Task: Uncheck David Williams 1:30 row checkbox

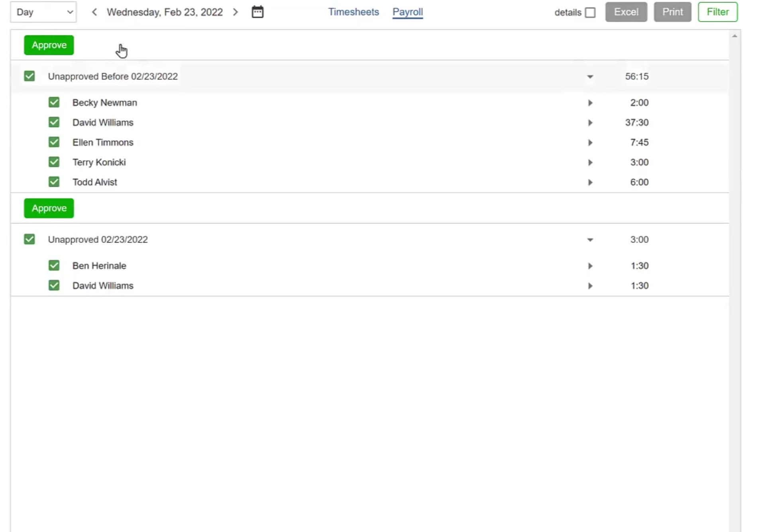Action: [x=54, y=286]
